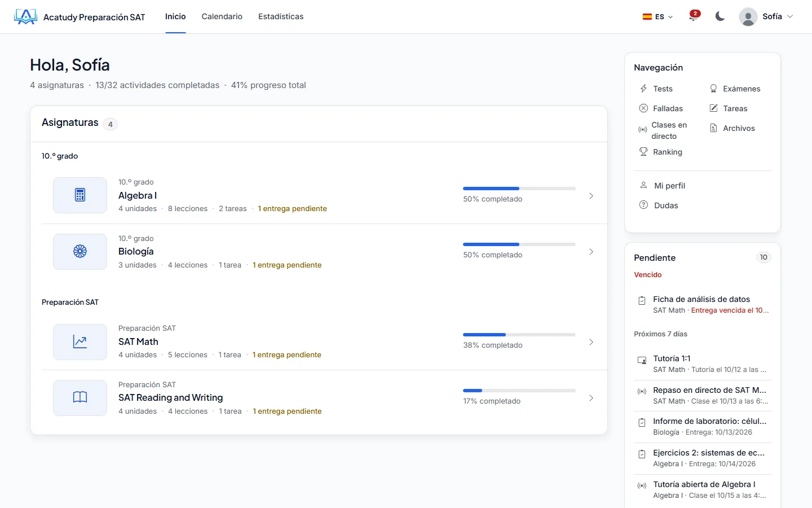812x508 pixels.
Task: Click the Biología subject icon
Action: (80, 252)
